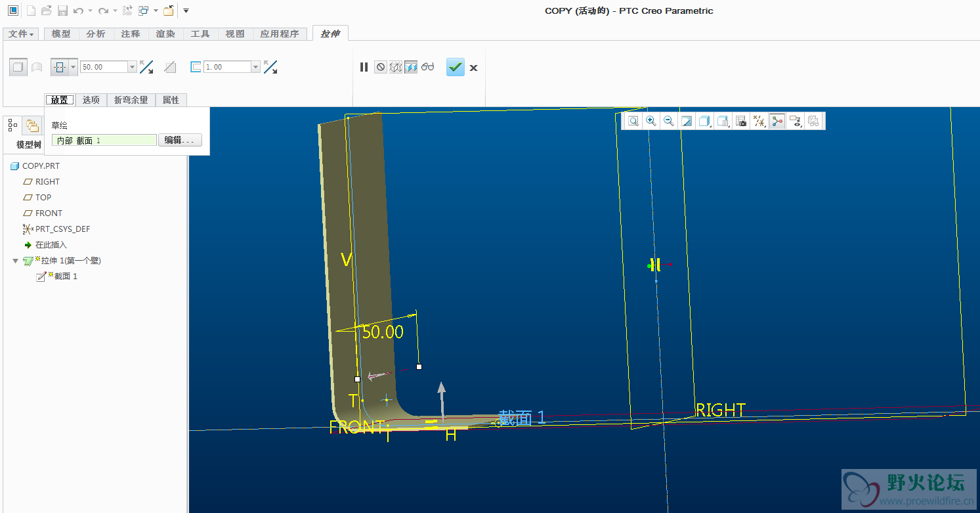The height and width of the screenshot is (513, 980).
Task: Open the 选项 options panel tab
Action: 91,100
